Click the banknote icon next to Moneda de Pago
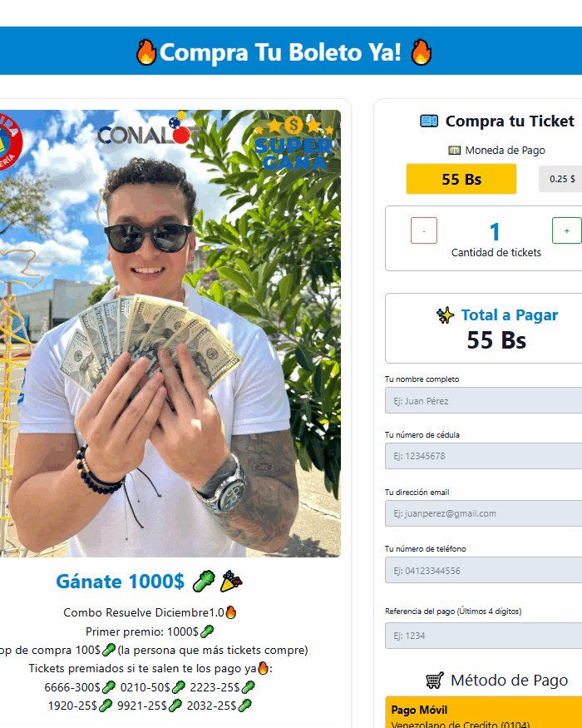The image size is (582, 728). [x=454, y=151]
